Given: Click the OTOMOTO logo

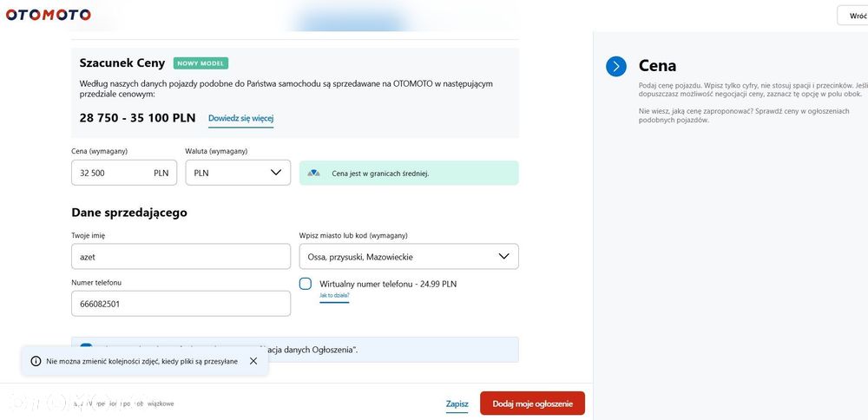Looking at the screenshot, I should pos(48,15).
